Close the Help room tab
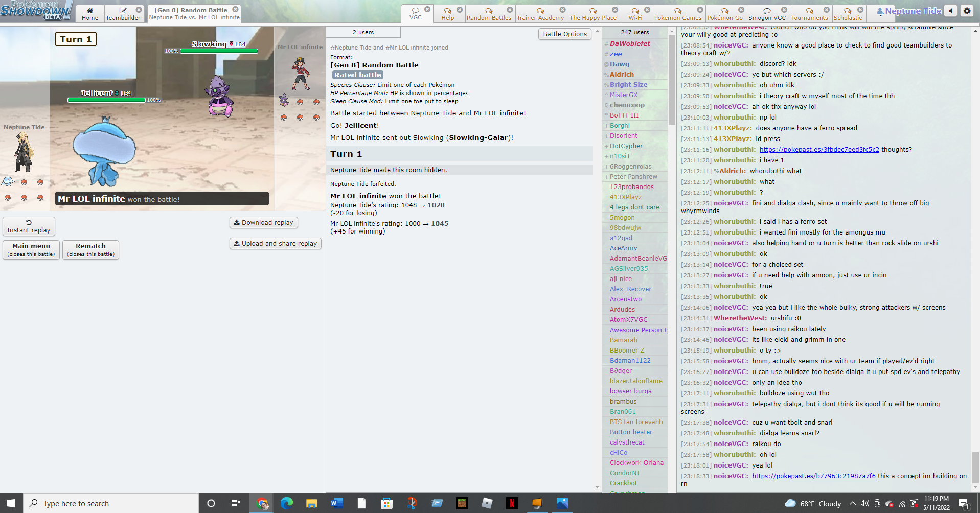The width and height of the screenshot is (980, 513). point(460,10)
